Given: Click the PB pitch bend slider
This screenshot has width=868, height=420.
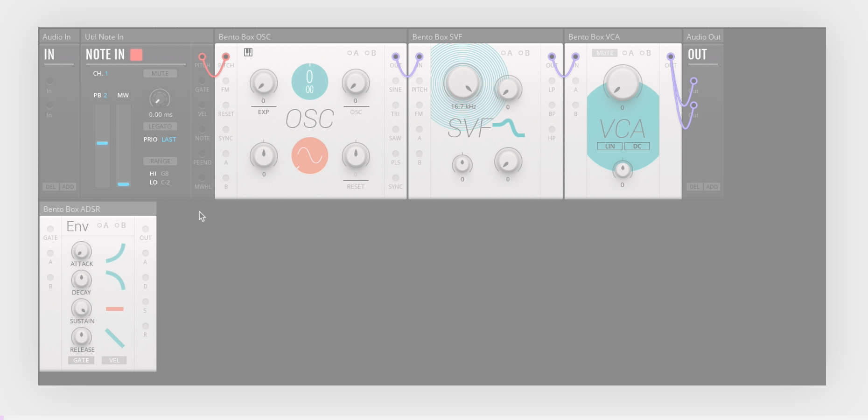Looking at the screenshot, I should click(102, 146).
